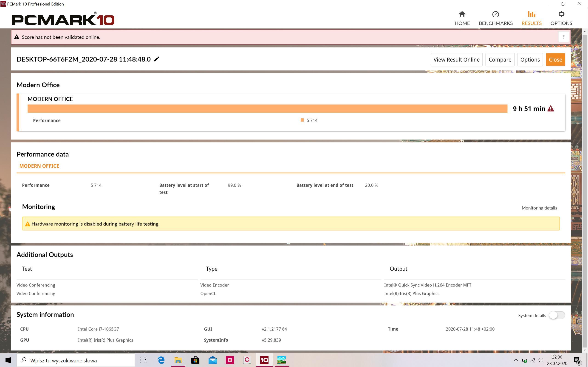Image resolution: width=588 pixels, height=367 pixels.
Task: Click the orange Modern Office battery bar
Action: (x=267, y=109)
